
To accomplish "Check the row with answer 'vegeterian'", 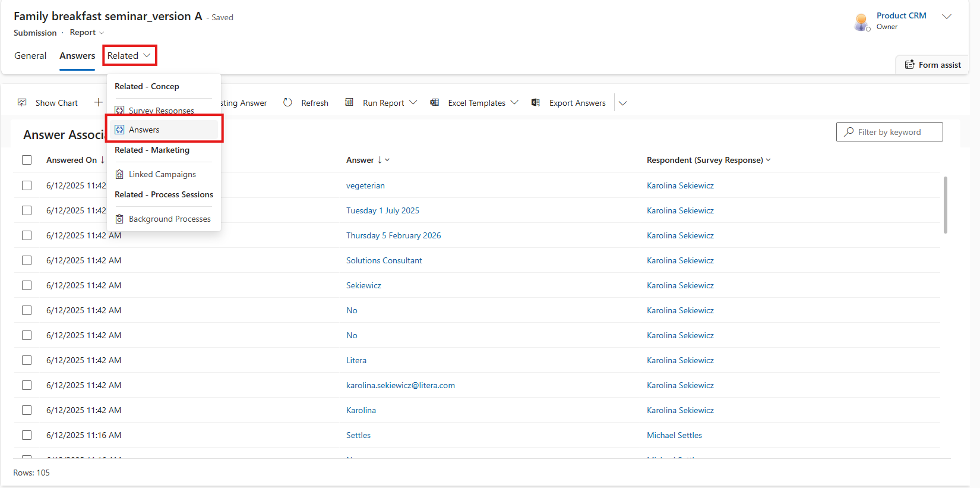I will (27, 185).
